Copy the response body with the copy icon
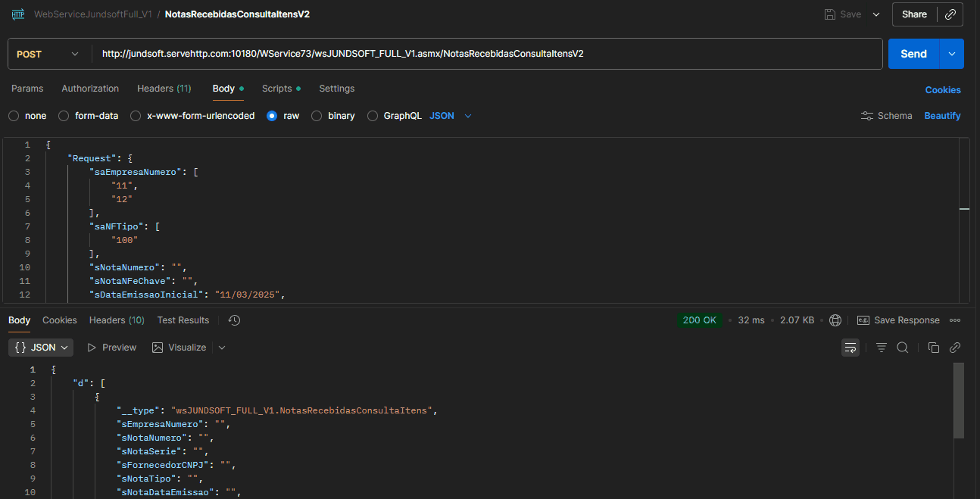The image size is (980, 499). 934,348
